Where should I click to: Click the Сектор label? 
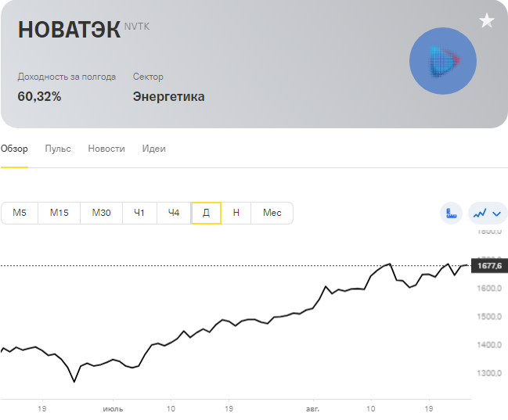click(x=148, y=77)
